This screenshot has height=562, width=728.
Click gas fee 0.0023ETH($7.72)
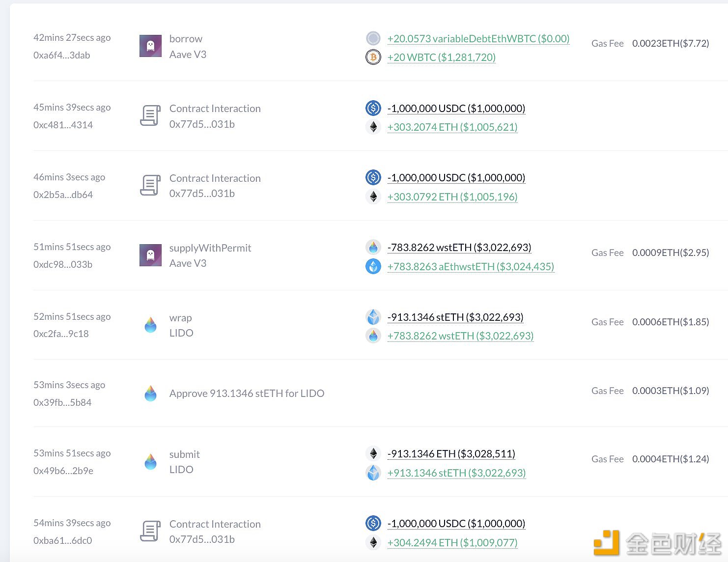pyautogui.click(x=671, y=43)
